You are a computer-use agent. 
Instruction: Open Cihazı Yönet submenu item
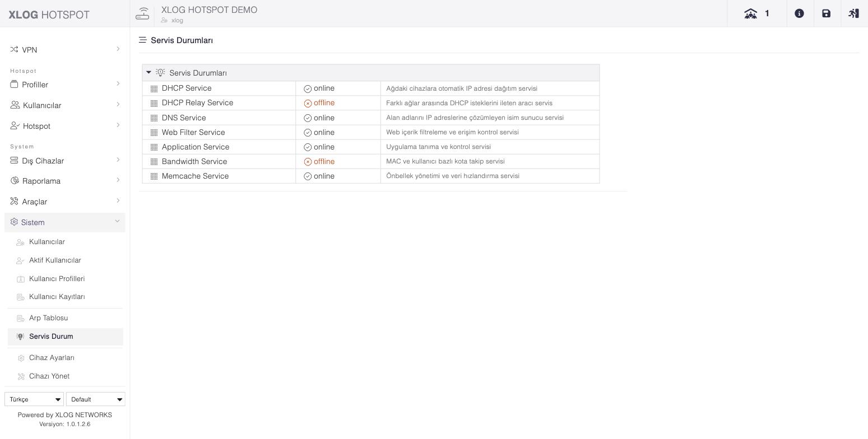pyautogui.click(x=49, y=376)
